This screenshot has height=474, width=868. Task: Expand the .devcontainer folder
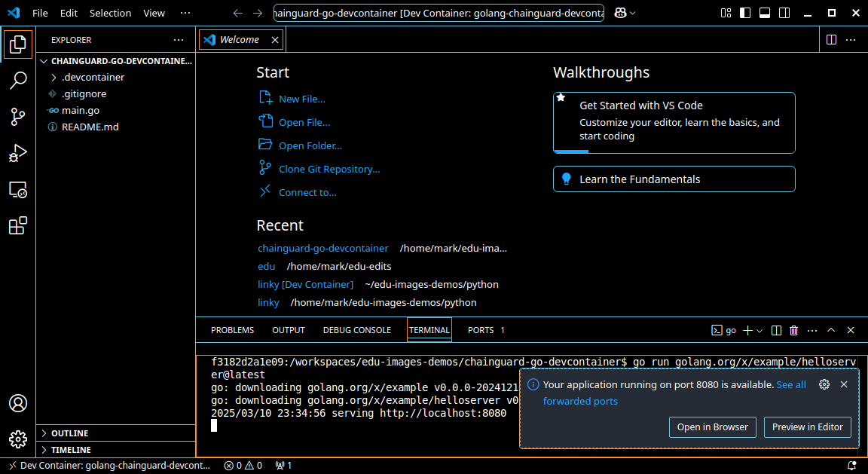pyautogui.click(x=117, y=78)
